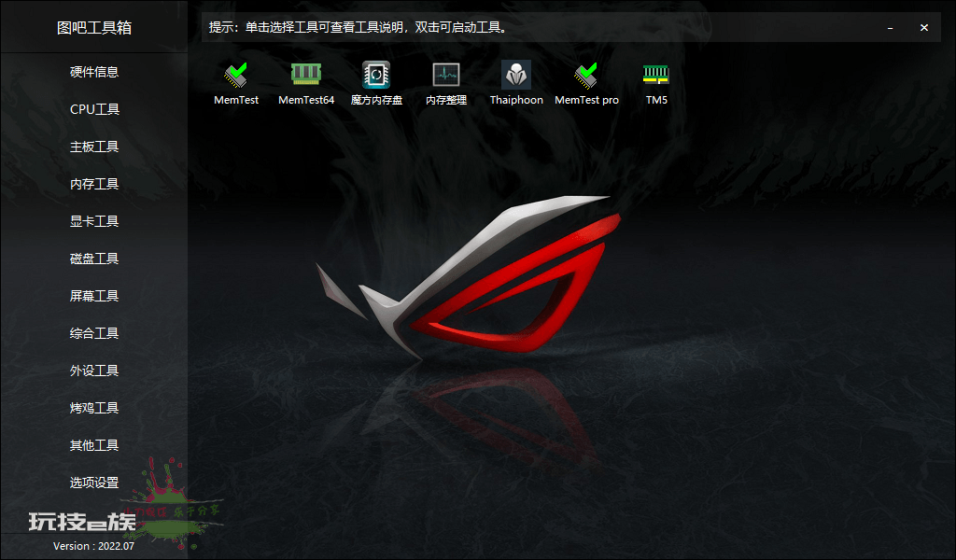Select the 外设工具 category

click(x=94, y=371)
